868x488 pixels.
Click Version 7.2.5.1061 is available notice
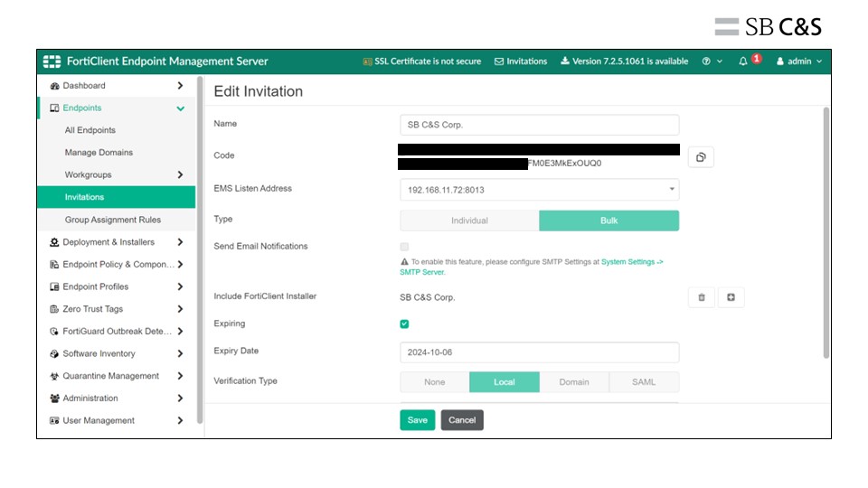[630, 61]
